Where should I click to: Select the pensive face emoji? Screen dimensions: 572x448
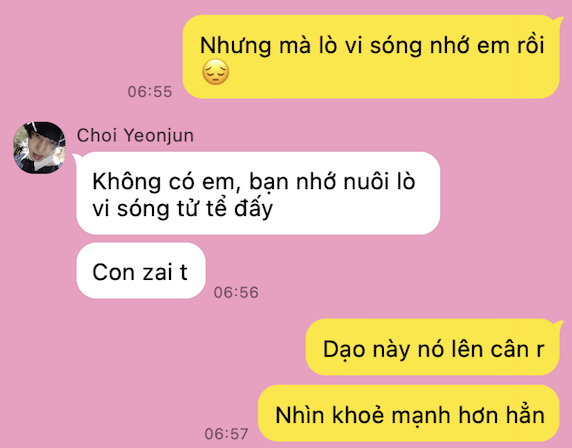pos(216,72)
